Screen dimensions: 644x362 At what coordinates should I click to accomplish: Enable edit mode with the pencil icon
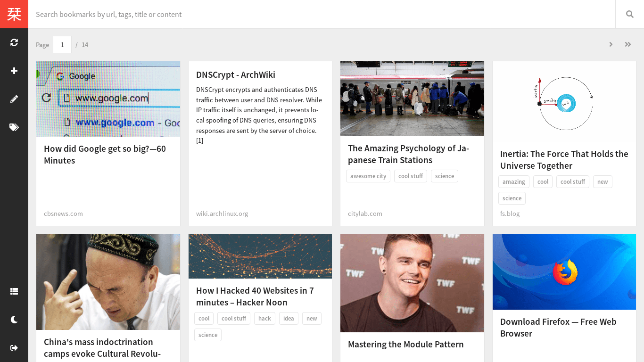(14, 99)
